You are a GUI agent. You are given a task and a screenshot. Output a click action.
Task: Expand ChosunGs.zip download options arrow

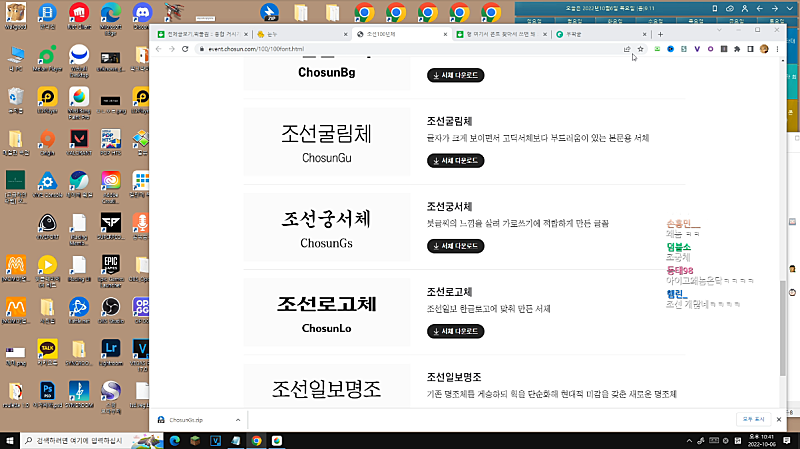pos(238,420)
